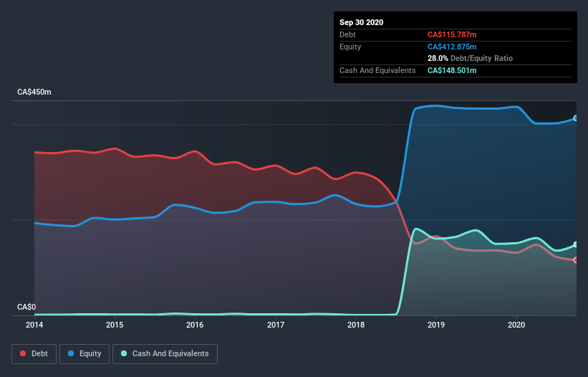The height and width of the screenshot is (377, 588).
Task: Click the red Debt legend dot
Action: point(23,353)
